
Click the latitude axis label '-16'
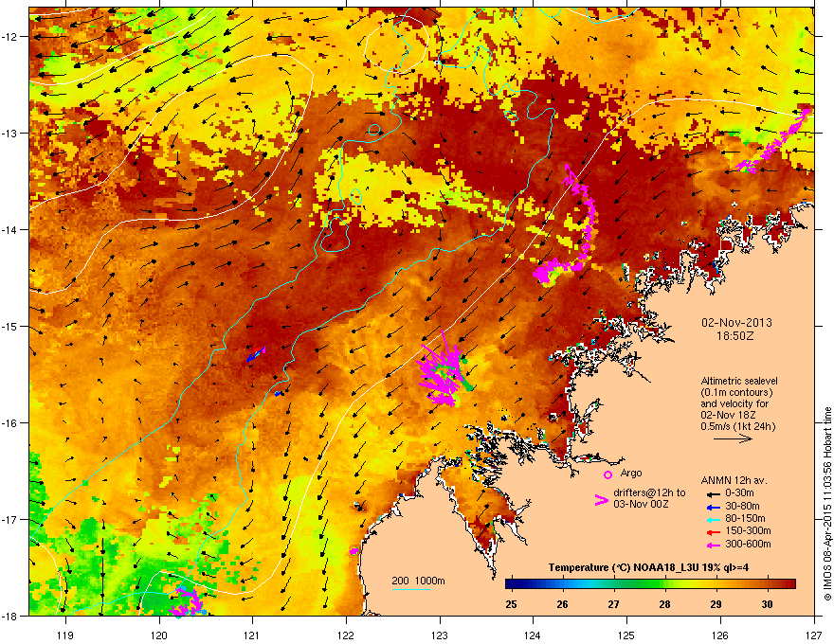(x=10, y=423)
